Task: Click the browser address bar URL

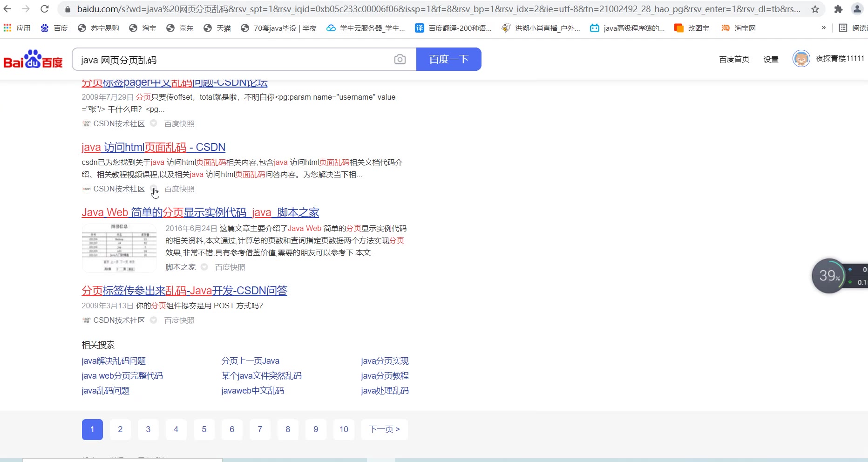Action: [x=439, y=9]
